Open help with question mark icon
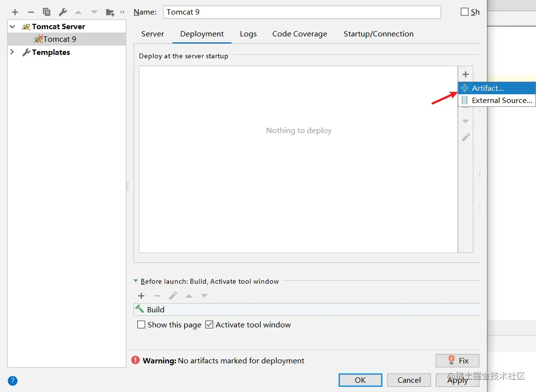The height and width of the screenshot is (392, 536). [x=12, y=381]
